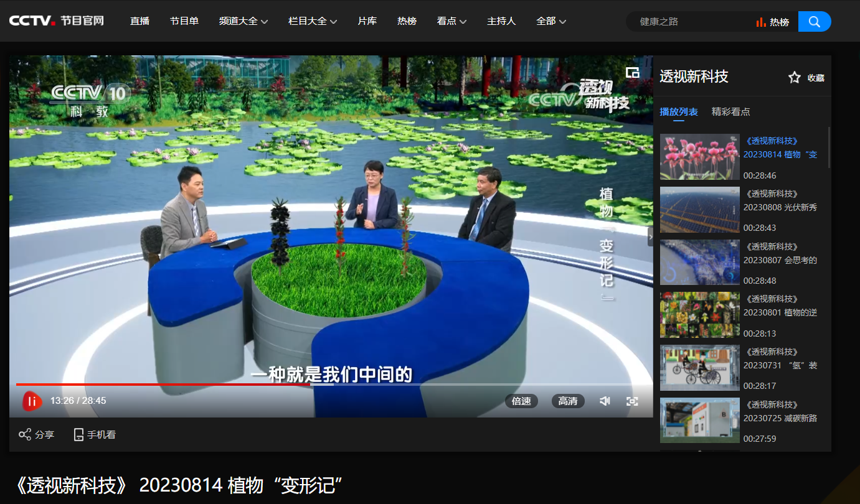The height and width of the screenshot is (504, 860).
Task: Open the 节目单 menu item
Action: tap(184, 21)
